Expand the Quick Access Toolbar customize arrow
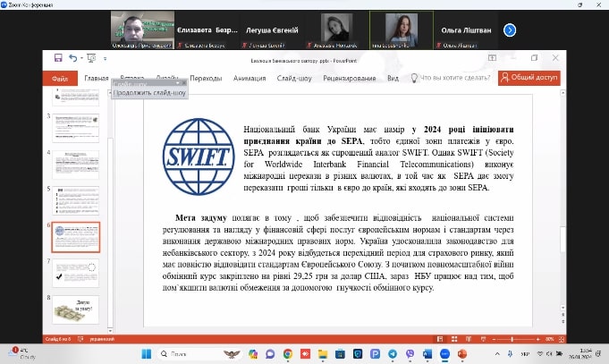 pyautogui.click(x=105, y=59)
